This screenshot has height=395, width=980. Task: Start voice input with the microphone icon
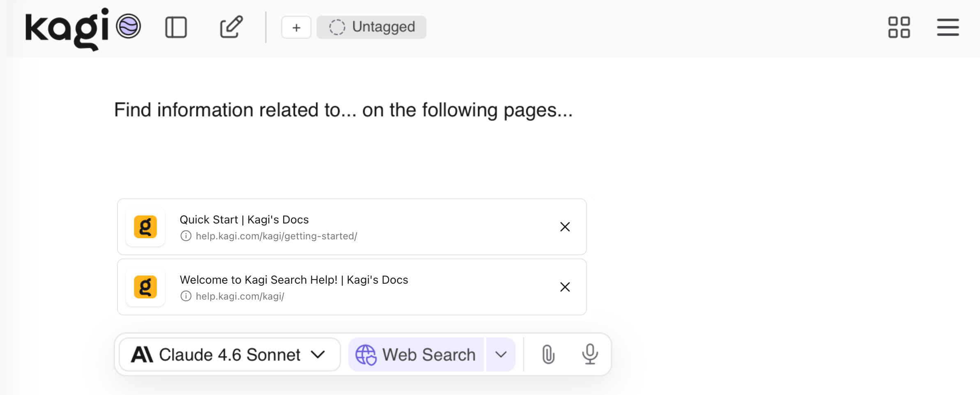pos(590,354)
